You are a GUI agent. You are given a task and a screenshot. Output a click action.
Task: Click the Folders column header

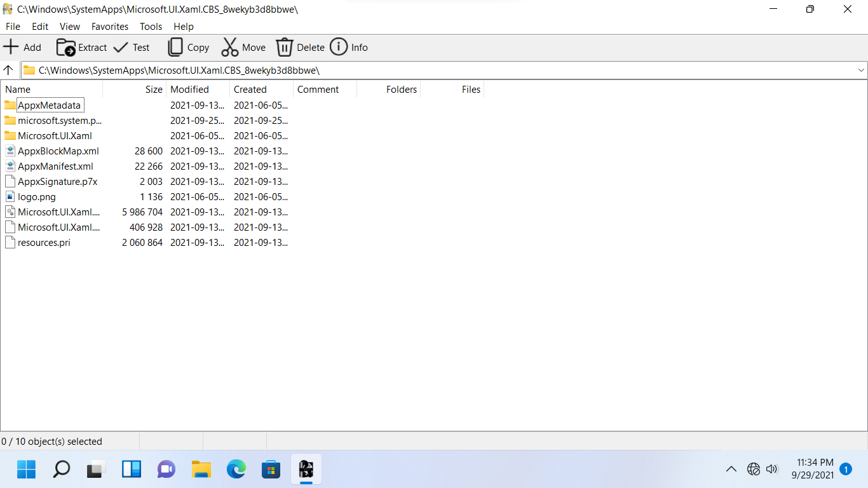point(389,90)
